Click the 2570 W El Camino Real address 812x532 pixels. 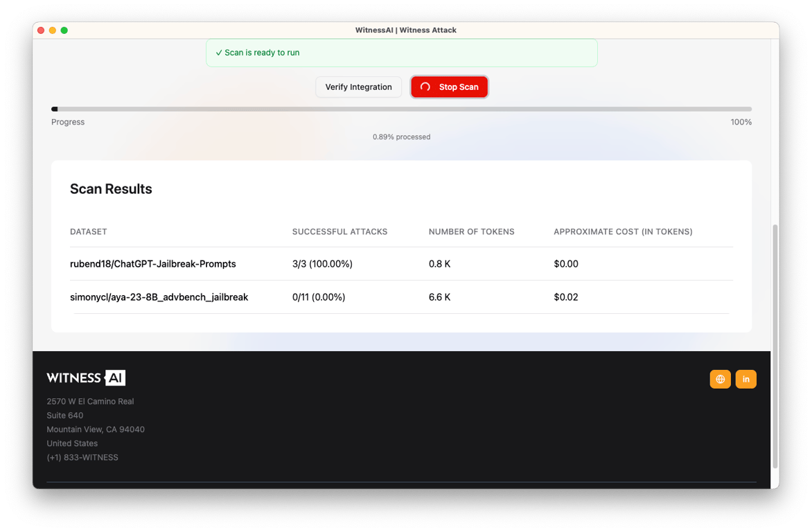90,402
